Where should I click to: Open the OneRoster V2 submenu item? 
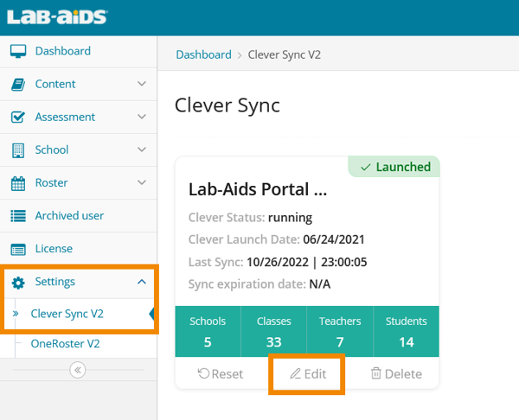[x=66, y=344]
